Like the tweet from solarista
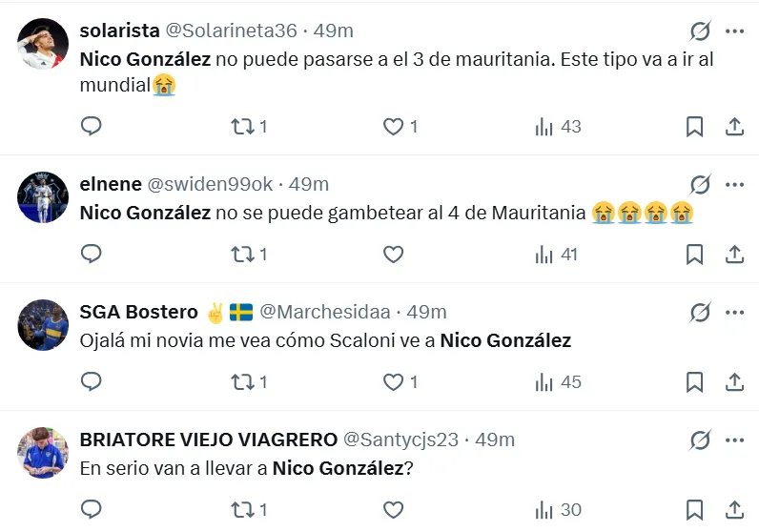This screenshot has height=532, width=759. point(394,126)
